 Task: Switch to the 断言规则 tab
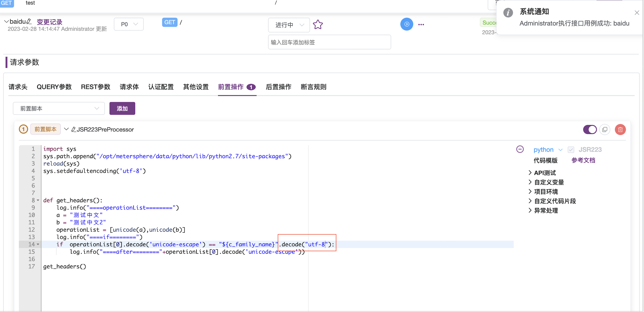click(313, 87)
